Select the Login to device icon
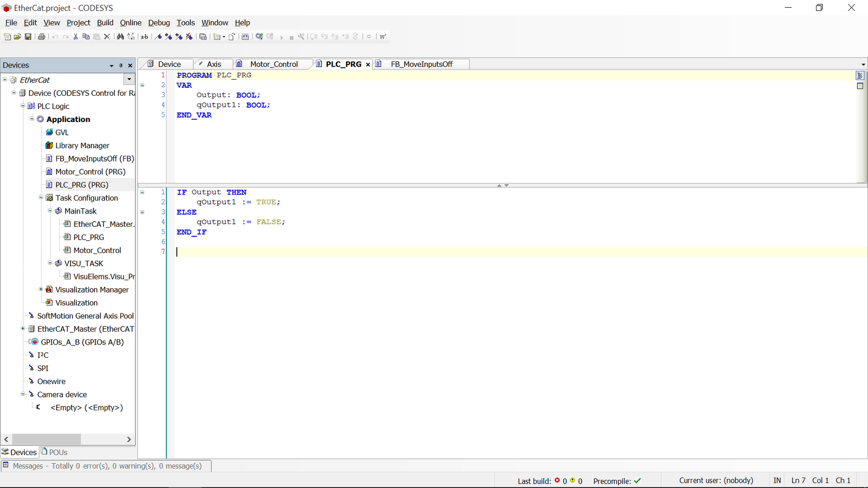The height and width of the screenshot is (488, 868). click(x=259, y=36)
